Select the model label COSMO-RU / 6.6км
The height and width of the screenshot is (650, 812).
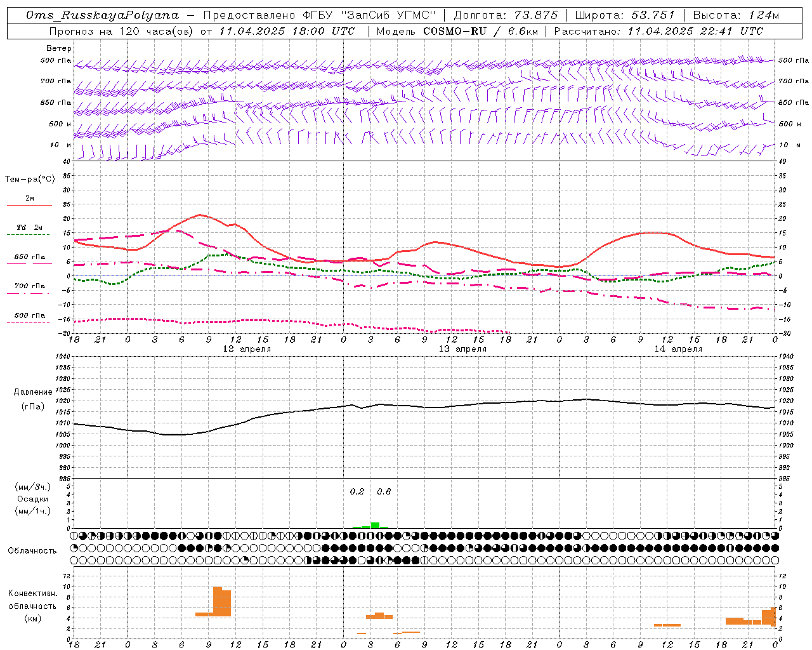[x=481, y=31]
